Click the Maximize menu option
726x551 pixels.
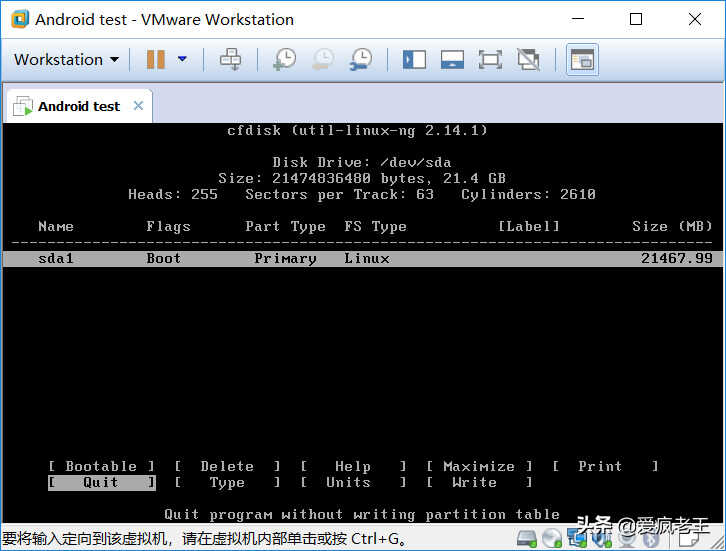click(479, 466)
